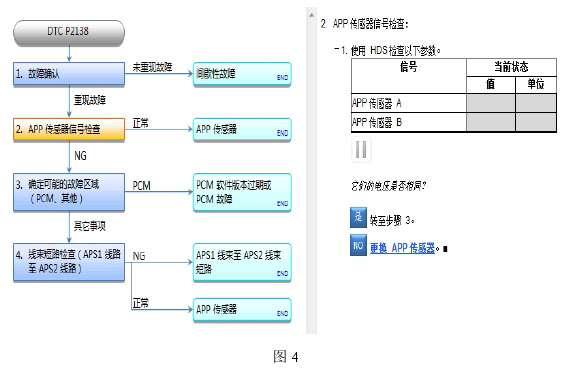The width and height of the screenshot is (566, 377).
Task: Select the blue NO answer icon
Action: coord(358,245)
